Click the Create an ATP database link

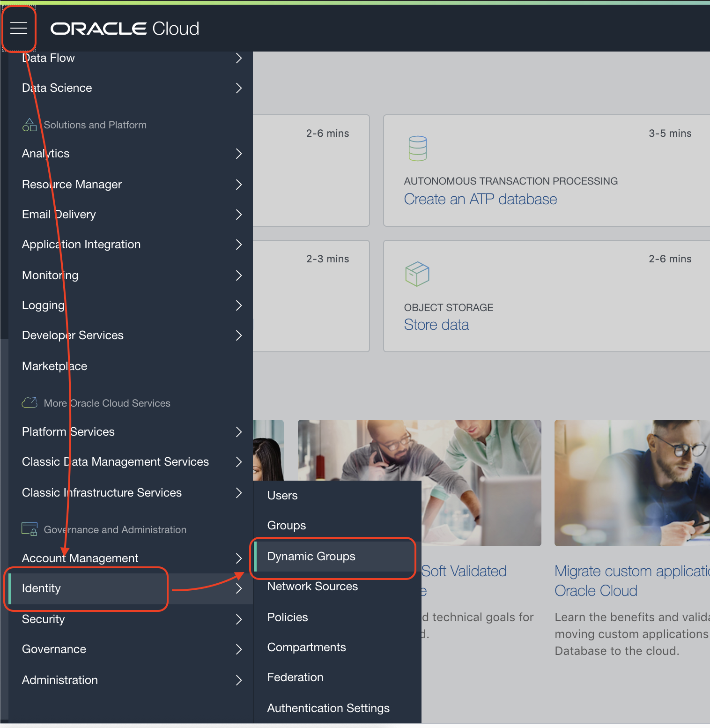(x=481, y=200)
